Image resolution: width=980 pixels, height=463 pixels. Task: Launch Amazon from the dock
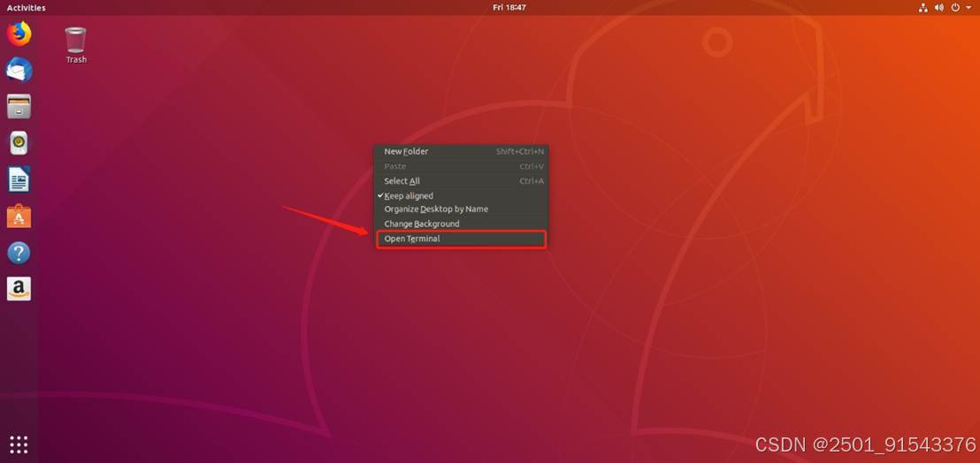click(x=19, y=289)
